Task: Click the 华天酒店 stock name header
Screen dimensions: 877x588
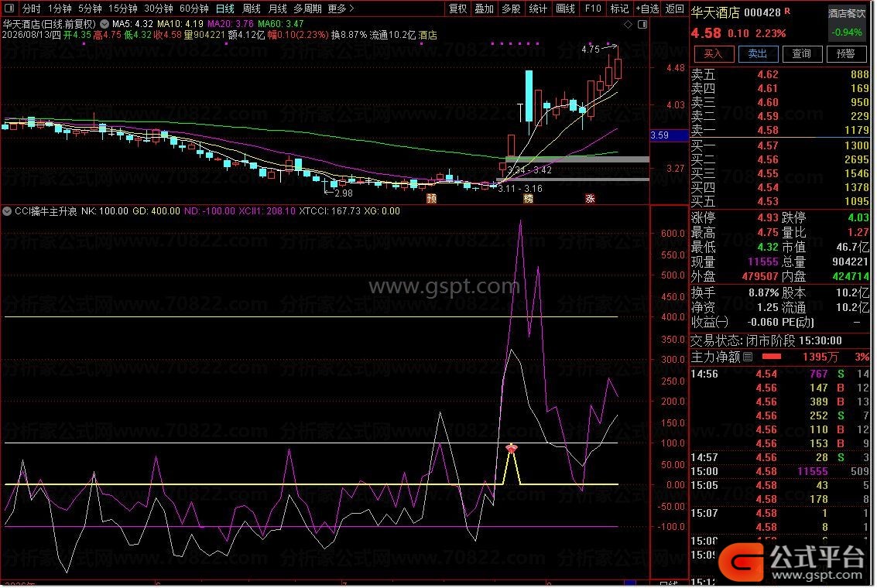Action: pos(715,12)
